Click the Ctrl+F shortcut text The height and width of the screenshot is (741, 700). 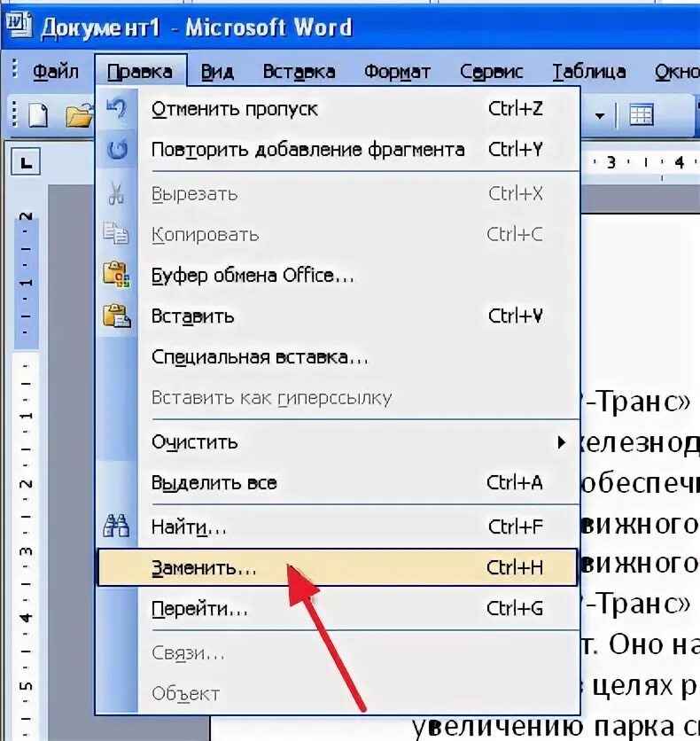click(516, 526)
